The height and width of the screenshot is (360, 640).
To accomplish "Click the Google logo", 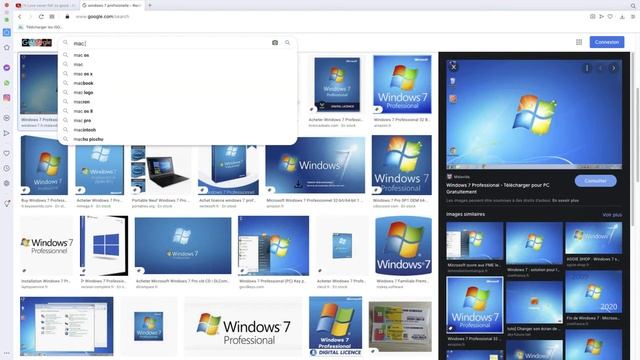I will pos(37,42).
